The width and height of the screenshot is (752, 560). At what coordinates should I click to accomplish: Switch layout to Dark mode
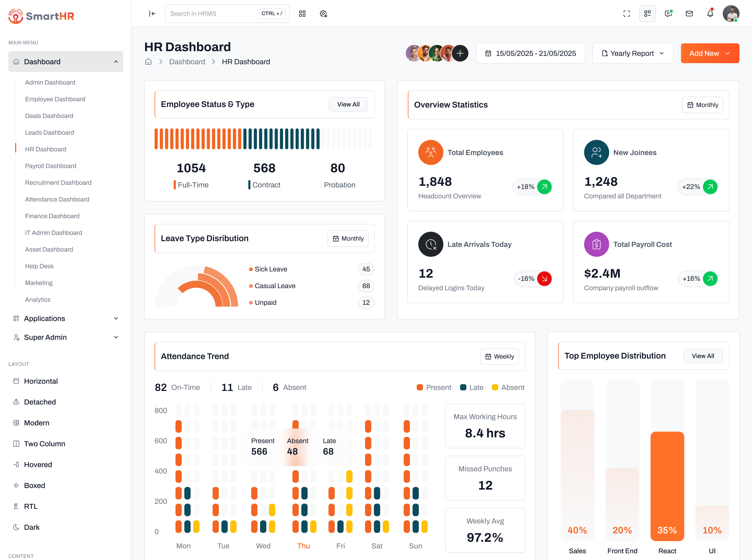click(32, 527)
